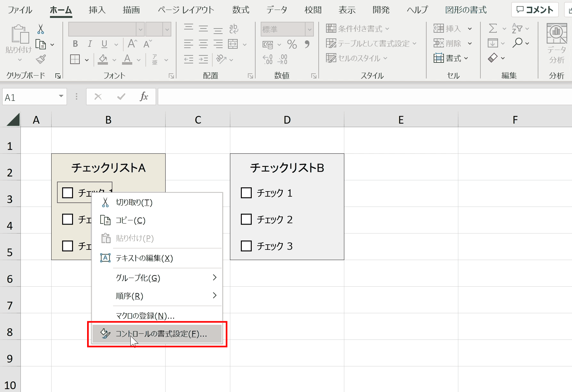
Task: Center text horizontally in the cell
Action: click(x=203, y=44)
